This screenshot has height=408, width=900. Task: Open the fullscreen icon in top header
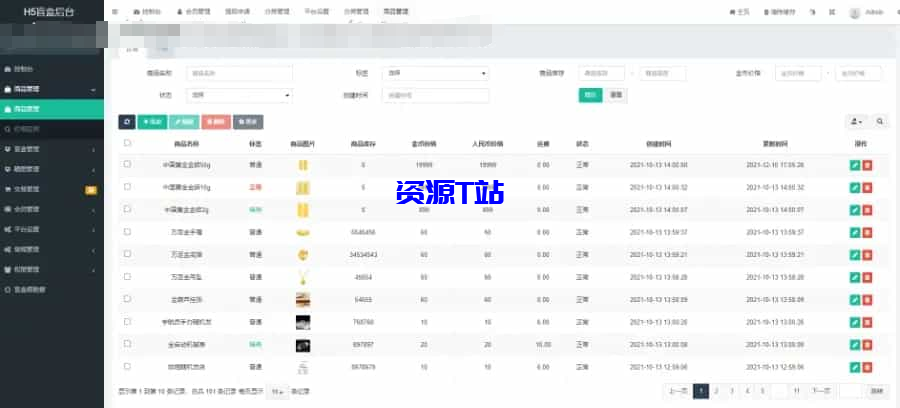pyautogui.click(x=832, y=12)
